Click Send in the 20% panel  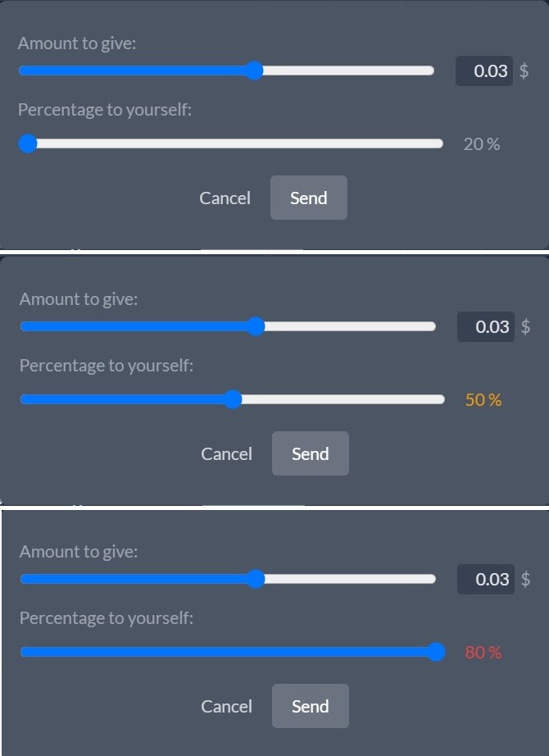pyautogui.click(x=308, y=198)
